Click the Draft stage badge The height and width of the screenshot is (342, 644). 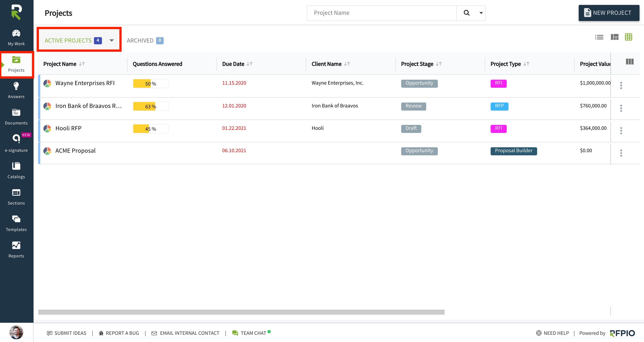(x=411, y=129)
